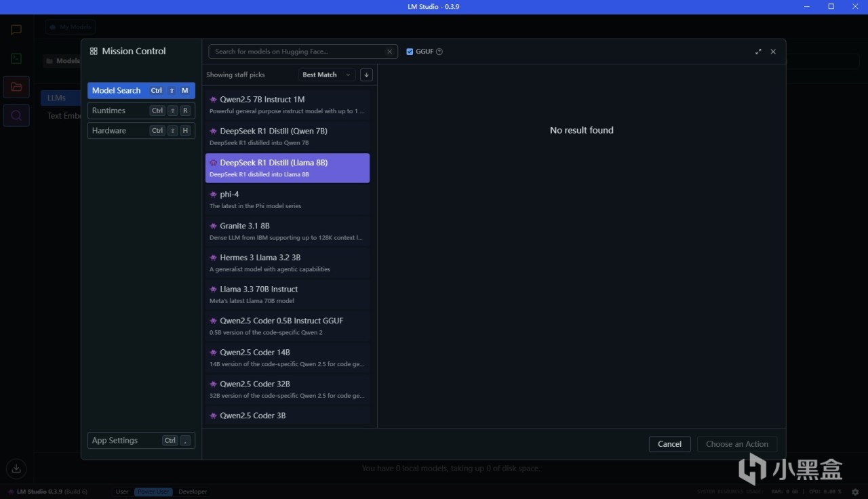868x499 pixels.
Task: Click the Qwen2.5 7B Instruct 1M staff-pick icon
Action: (x=213, y=100)
